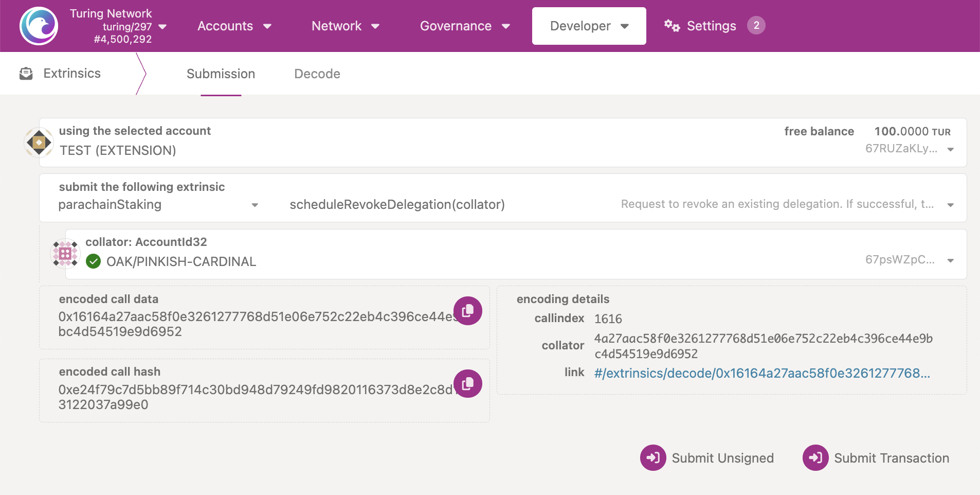The height and width of the screenshot is (495, 980).
Task: Switch to the Decode tab
Action: click(317, 74)
